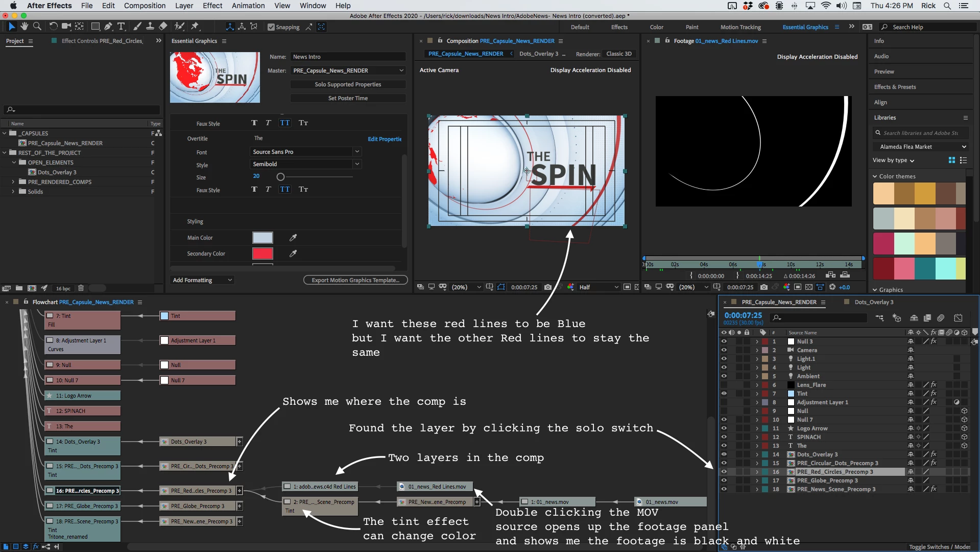Viewport: 980px width, 552px height.
Task: Hide the Null 3 layer visibility
Action: pyautogui.click(x=724, y=341)
